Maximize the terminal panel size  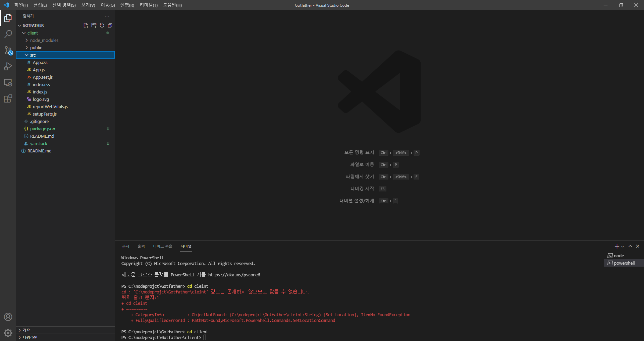point(630,247)
